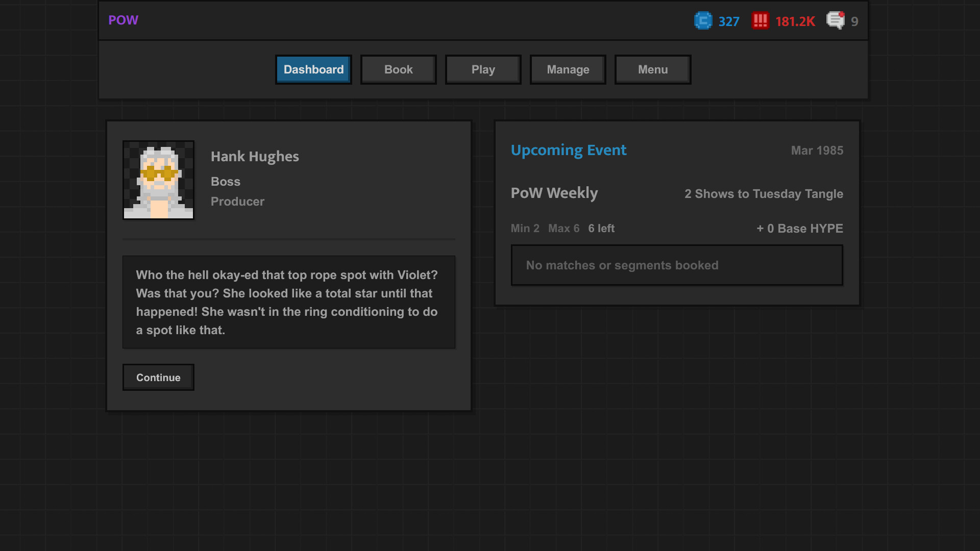The image size is (980, 551).
Task: Click the Hank Hughes producer avatar
Action: [158, 179]
